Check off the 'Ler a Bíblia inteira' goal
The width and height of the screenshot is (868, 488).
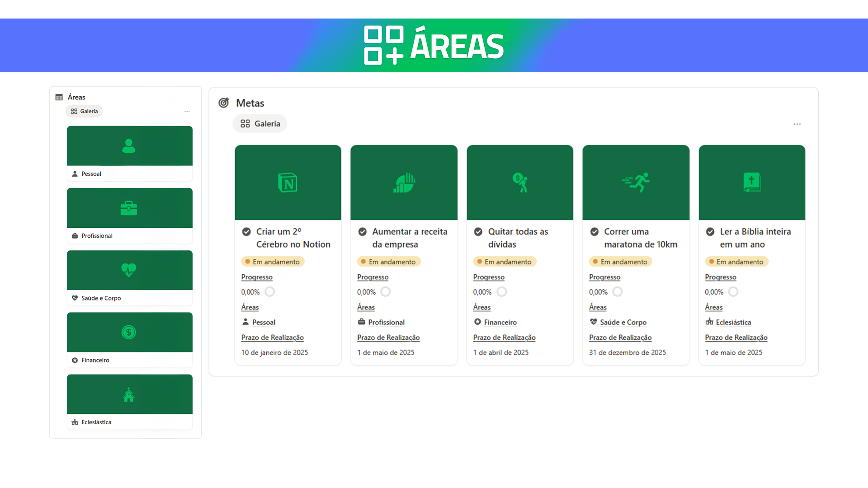710,231
